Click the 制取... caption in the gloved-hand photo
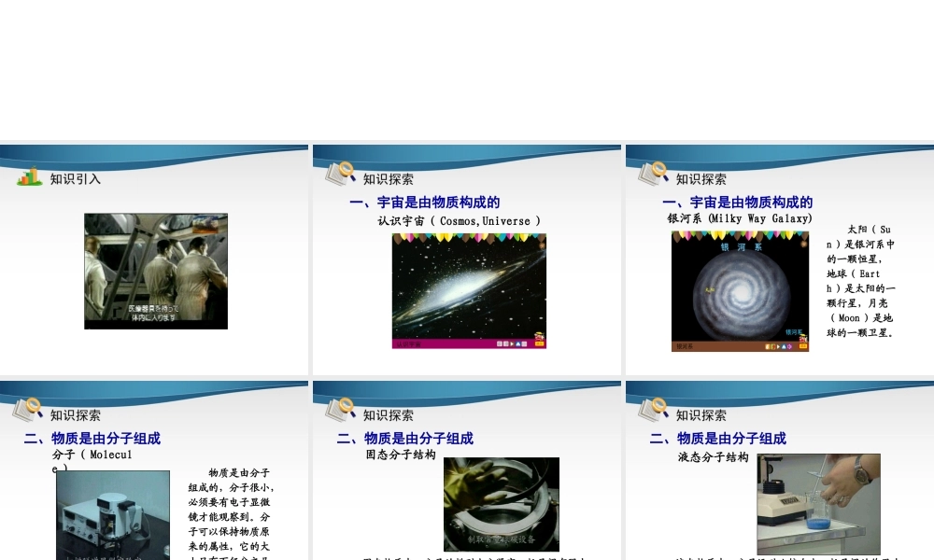The height and width of the screenshot is (560, 934). [x=502, y=539]
